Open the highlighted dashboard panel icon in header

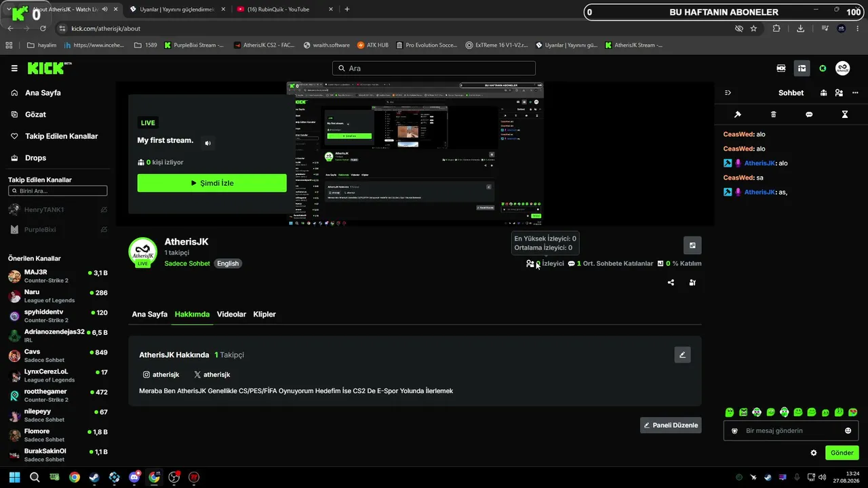click(x=802, y=68)
